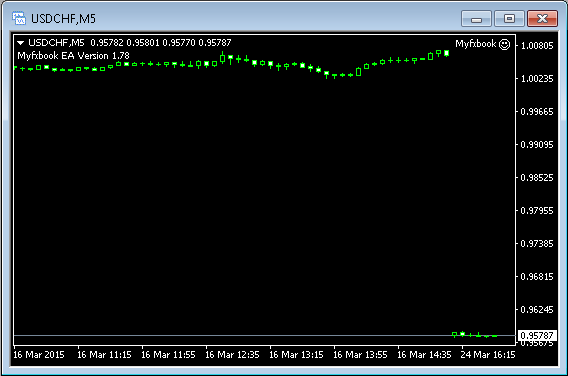Screen dimensions: 568x376
Task: Click the chart window icon in title bar
Action: [19, 18]
